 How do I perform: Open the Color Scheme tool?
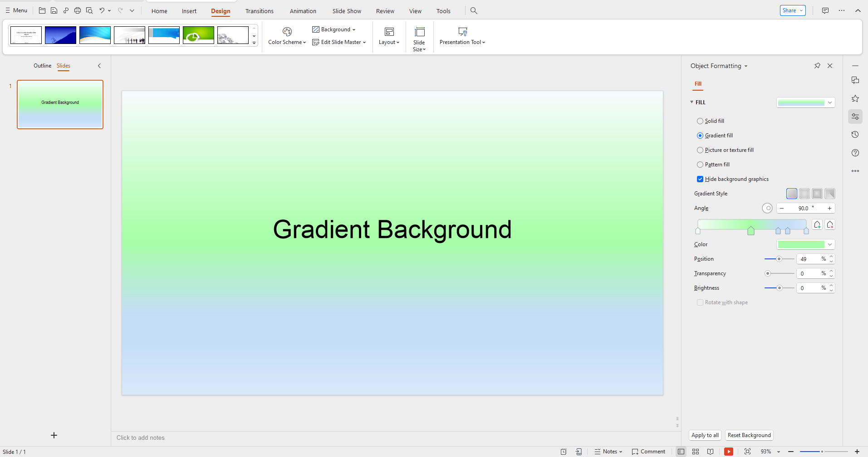[x=286, y=36]
